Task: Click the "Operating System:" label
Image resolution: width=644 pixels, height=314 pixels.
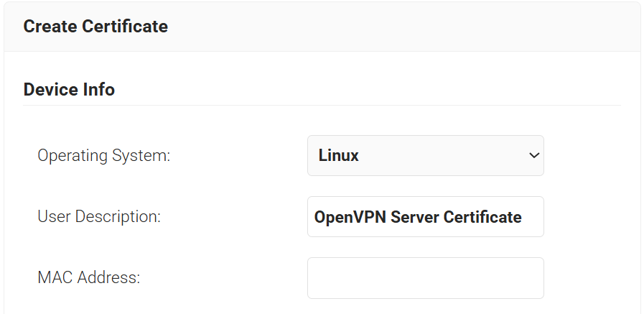Action: pos(103,155)
